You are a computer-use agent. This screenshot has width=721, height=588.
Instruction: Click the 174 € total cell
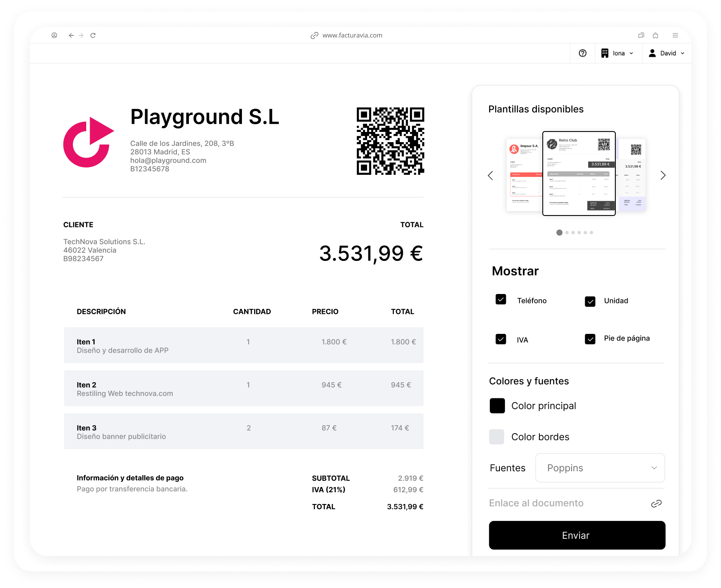400,428
